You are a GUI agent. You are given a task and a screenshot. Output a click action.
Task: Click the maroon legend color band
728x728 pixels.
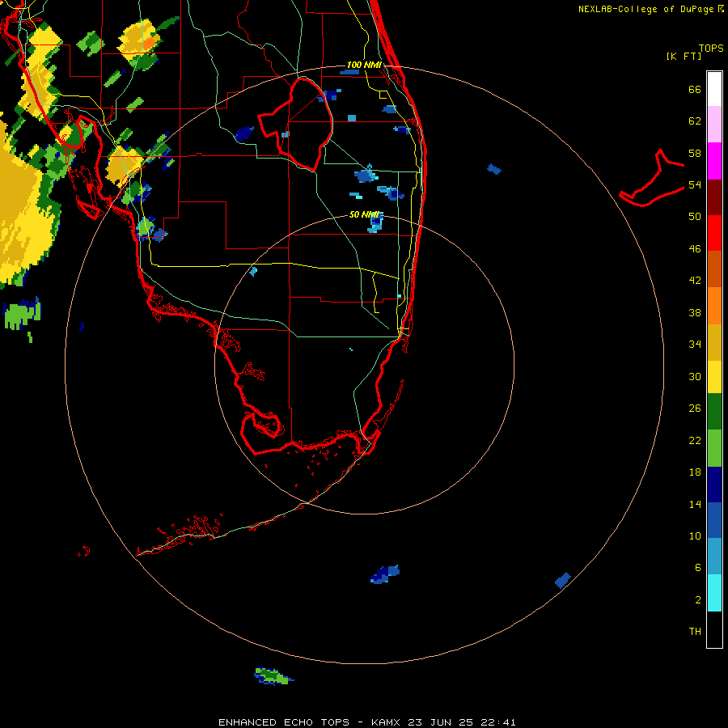tap(714, 197)
